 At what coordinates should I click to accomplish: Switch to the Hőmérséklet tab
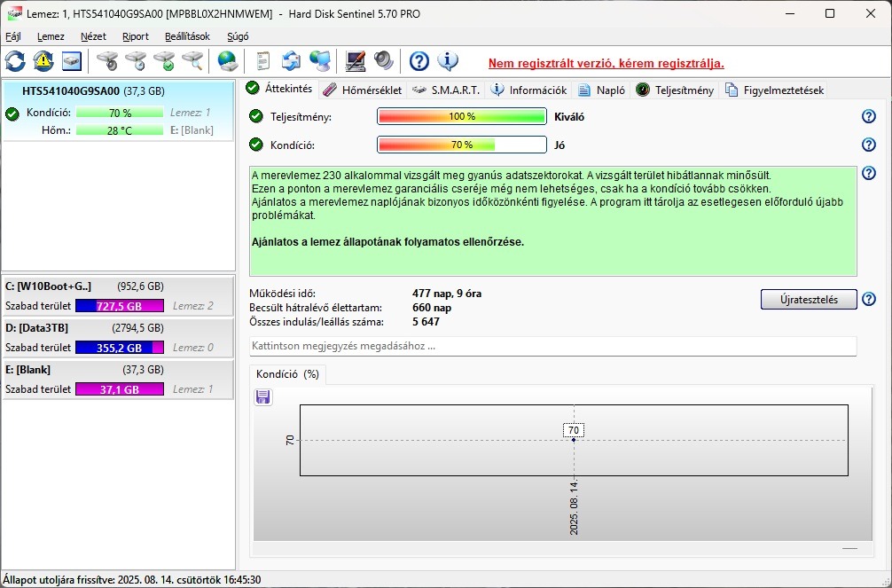point(363,90)
